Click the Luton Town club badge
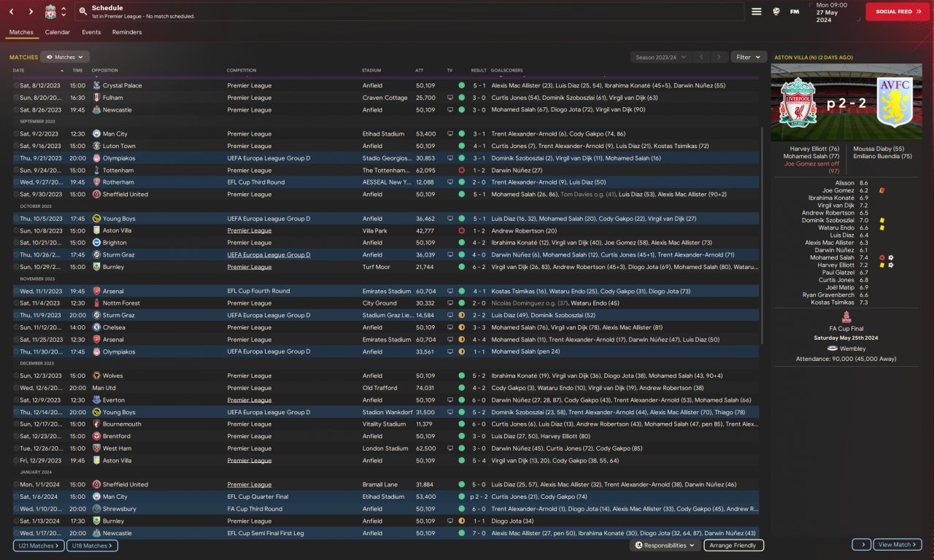Screen dimensions: 934x560 tap(96, 146)
